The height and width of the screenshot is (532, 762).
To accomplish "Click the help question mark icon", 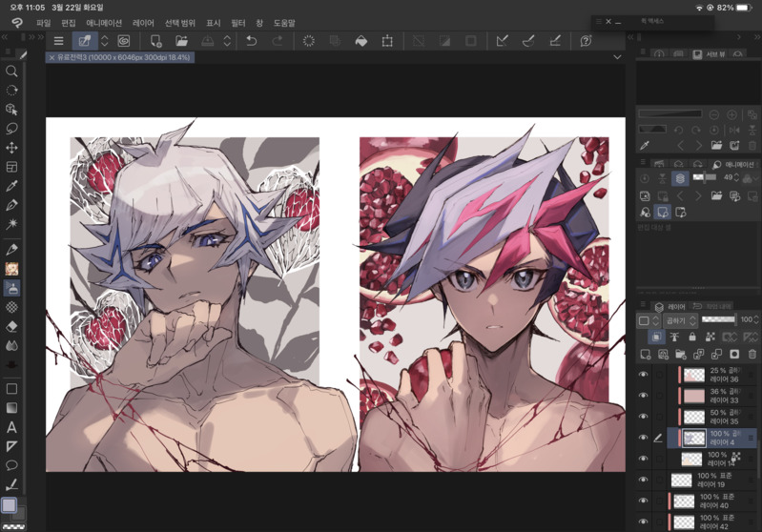I will pos(586,41).
